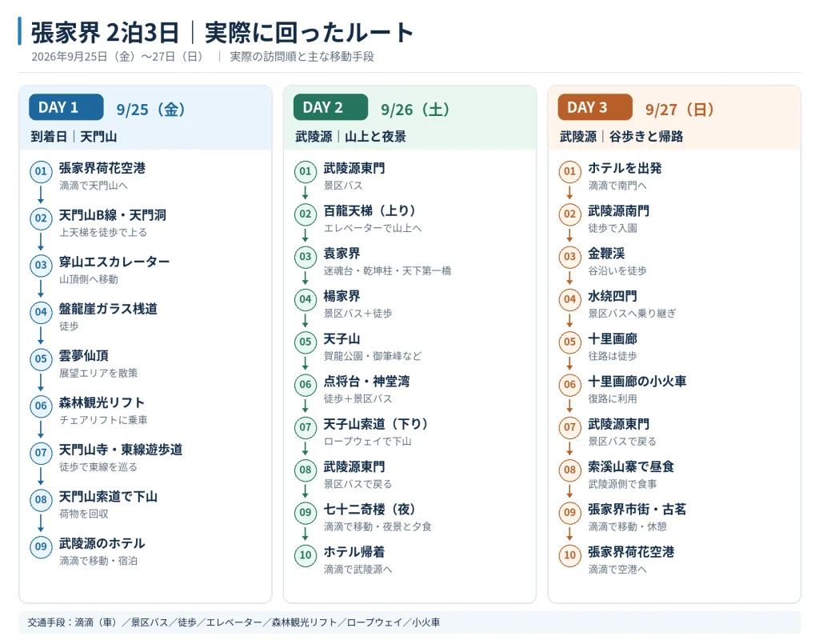
Task: Click step circle beside 雲夢仙頂
Action: coord(41,359)
